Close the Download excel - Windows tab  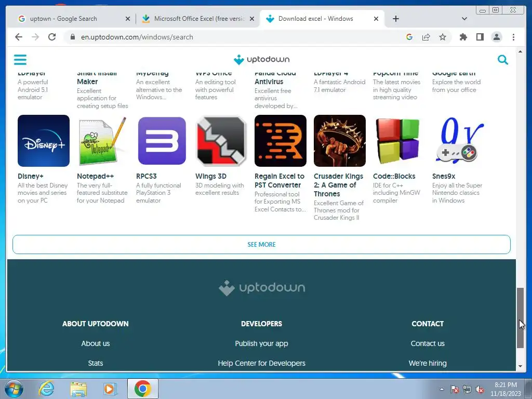point(376,19)
